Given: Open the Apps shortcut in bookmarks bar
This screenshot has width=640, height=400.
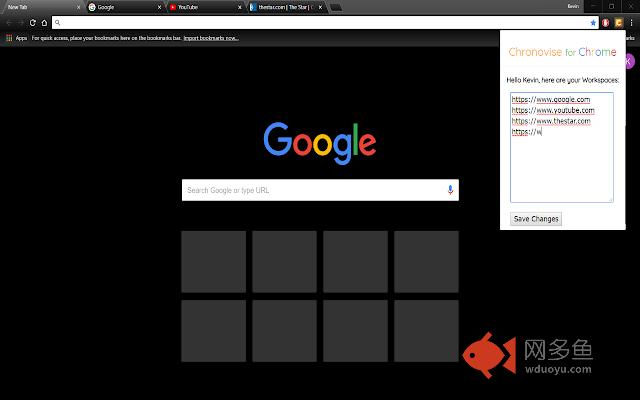Looking at the screenshot, I should click(x=17, y=38).
